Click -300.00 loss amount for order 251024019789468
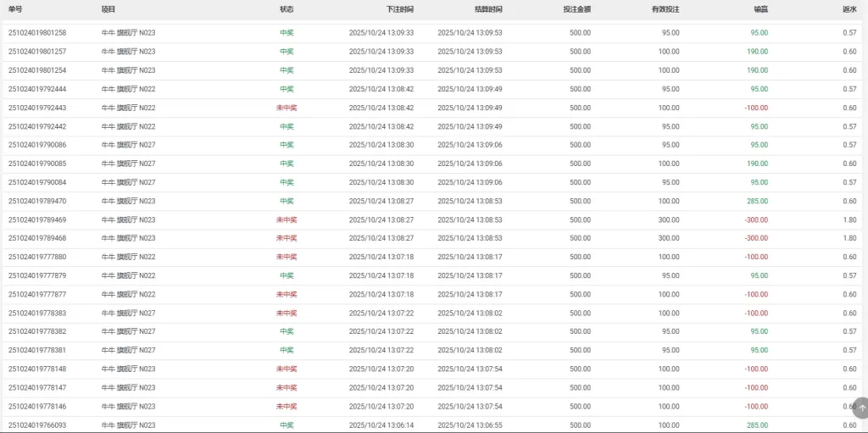 point(756,238)
